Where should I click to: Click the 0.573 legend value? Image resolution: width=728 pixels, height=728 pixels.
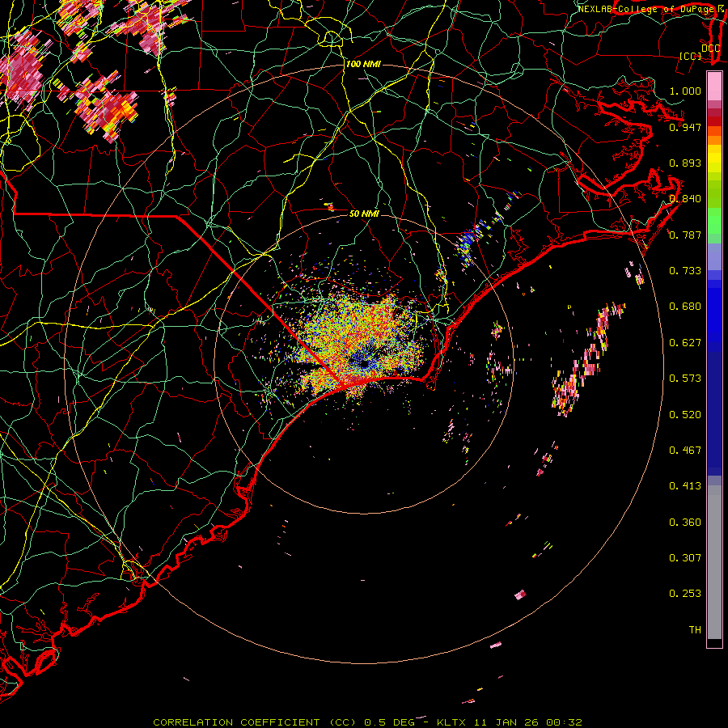coord(685,379)
